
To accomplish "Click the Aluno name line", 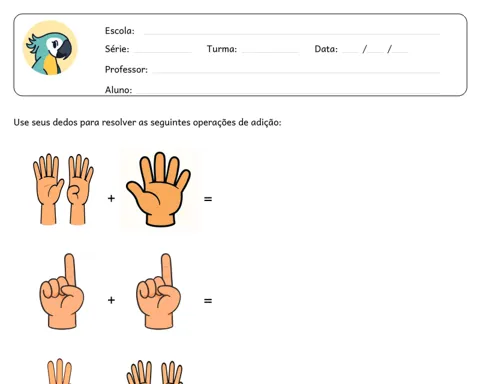I will [287, 92].
